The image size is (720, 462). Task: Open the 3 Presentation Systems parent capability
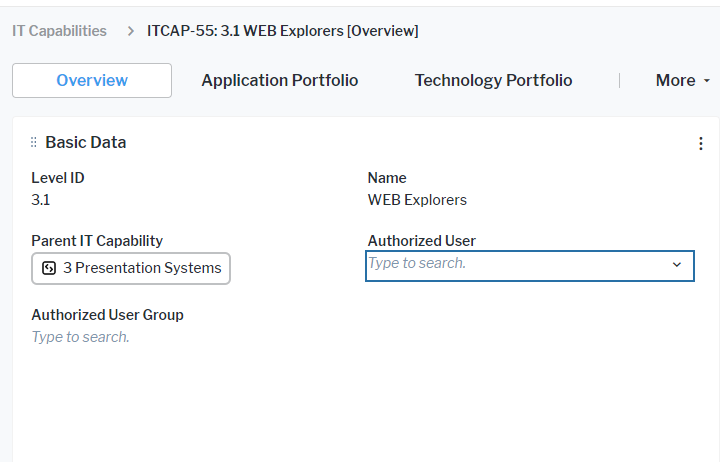[131, 268]
